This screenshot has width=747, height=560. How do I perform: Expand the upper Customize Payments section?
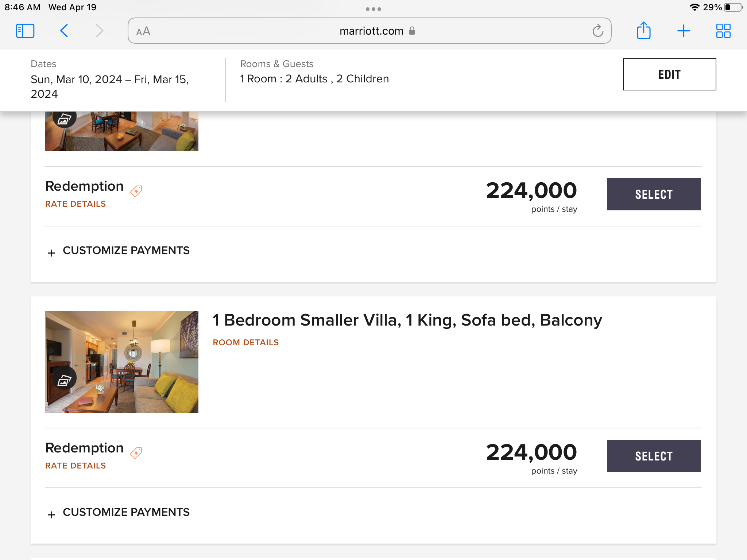pos(119,251)
